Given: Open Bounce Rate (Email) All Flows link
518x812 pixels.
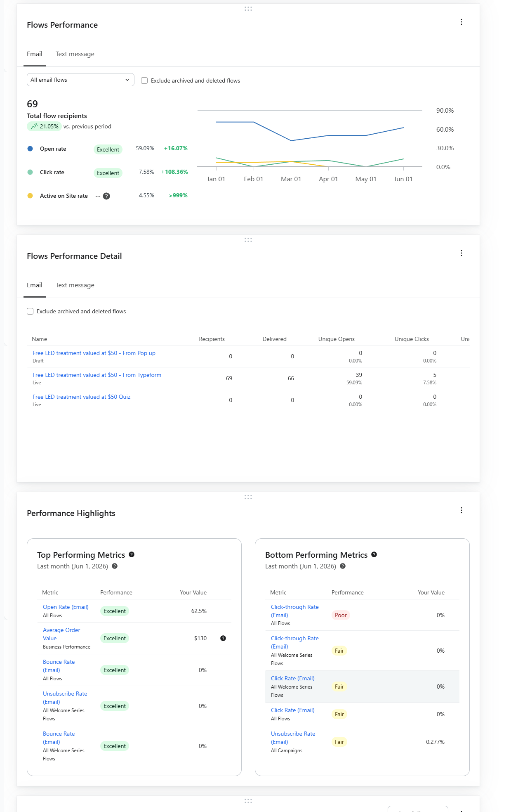Looking at the screenshot, I should [59, 666].
